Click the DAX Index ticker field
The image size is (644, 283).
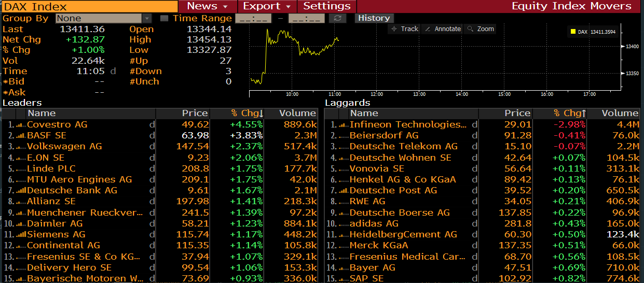pos(89,6)
